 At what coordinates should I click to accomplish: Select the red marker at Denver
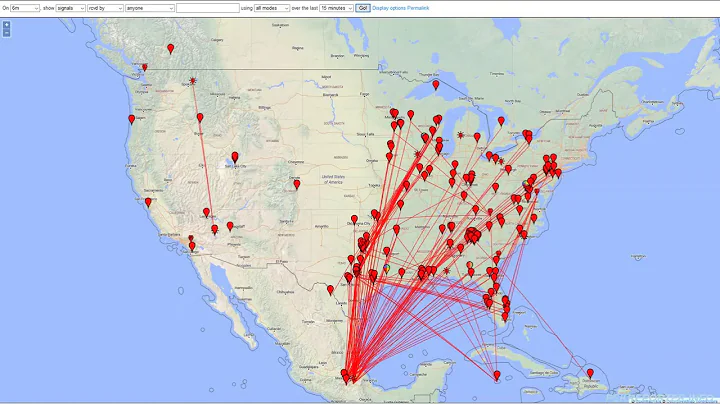(297, 184)
